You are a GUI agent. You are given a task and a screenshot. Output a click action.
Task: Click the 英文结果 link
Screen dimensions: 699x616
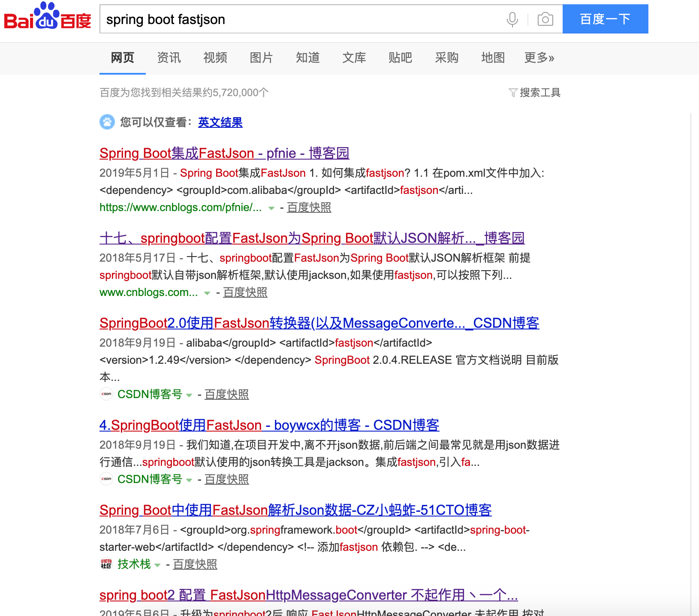(220, 122)
